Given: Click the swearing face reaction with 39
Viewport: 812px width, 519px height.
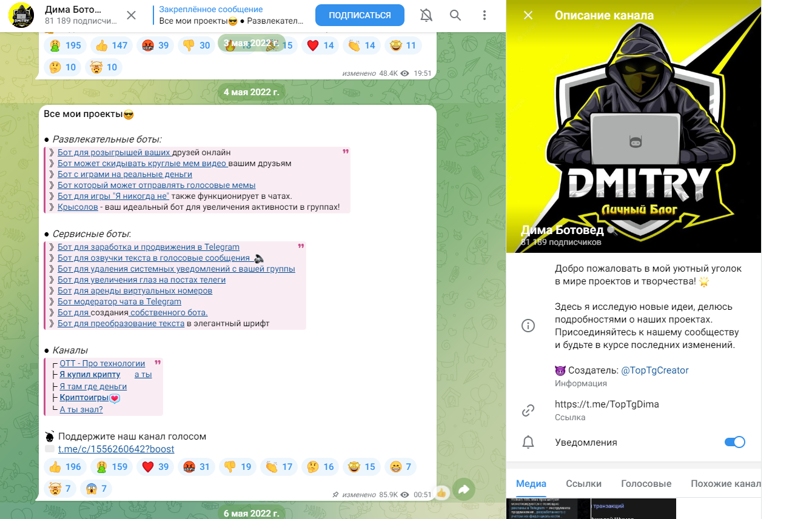Looking at the screenshot, I should [x=155, y=45].
